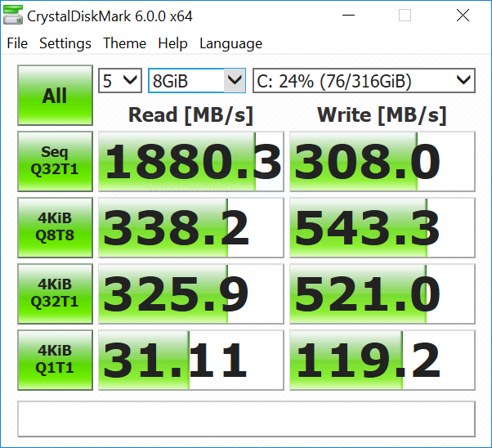Viewport: 492px width, 448px height.
Task: Click the 4KiB Q8T8 read result 338.2
Action: (191, 227)
